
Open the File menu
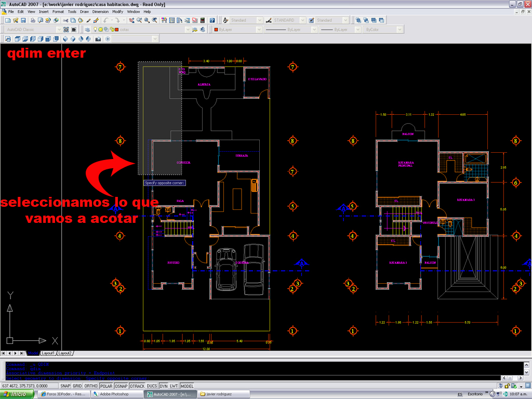[11, 11]
